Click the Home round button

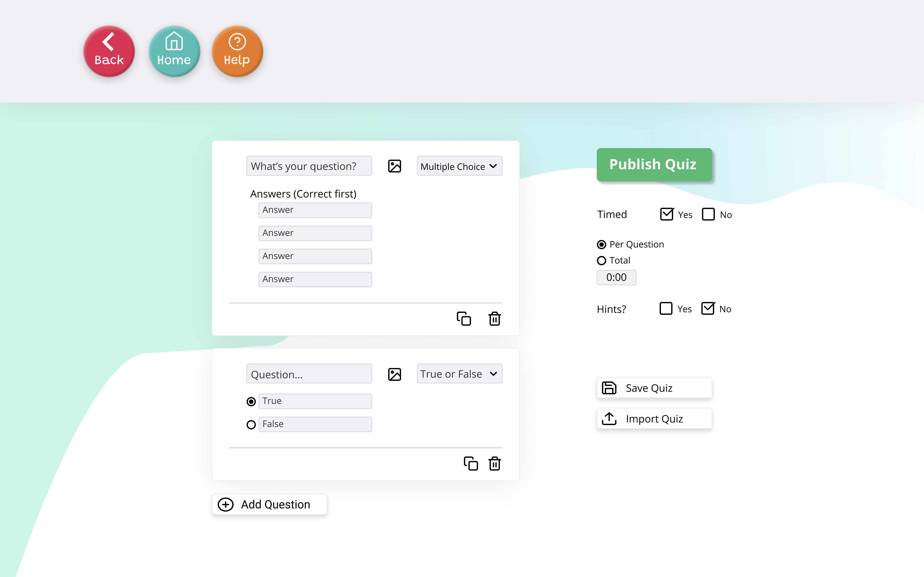pos(174,52)
